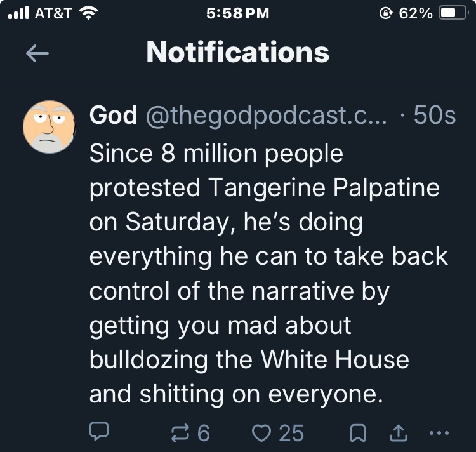
Task: Tap the rotation lock status icon
Action: coord(382,13)
